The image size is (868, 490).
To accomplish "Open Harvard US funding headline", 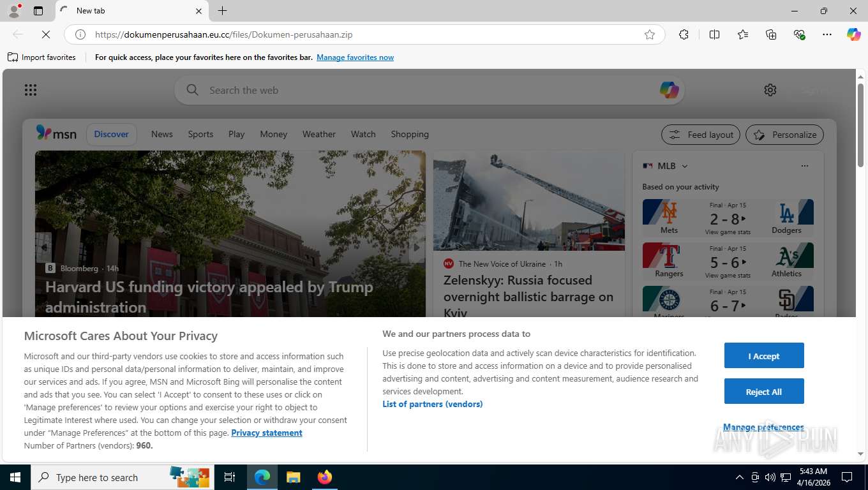I will point(209,297).
